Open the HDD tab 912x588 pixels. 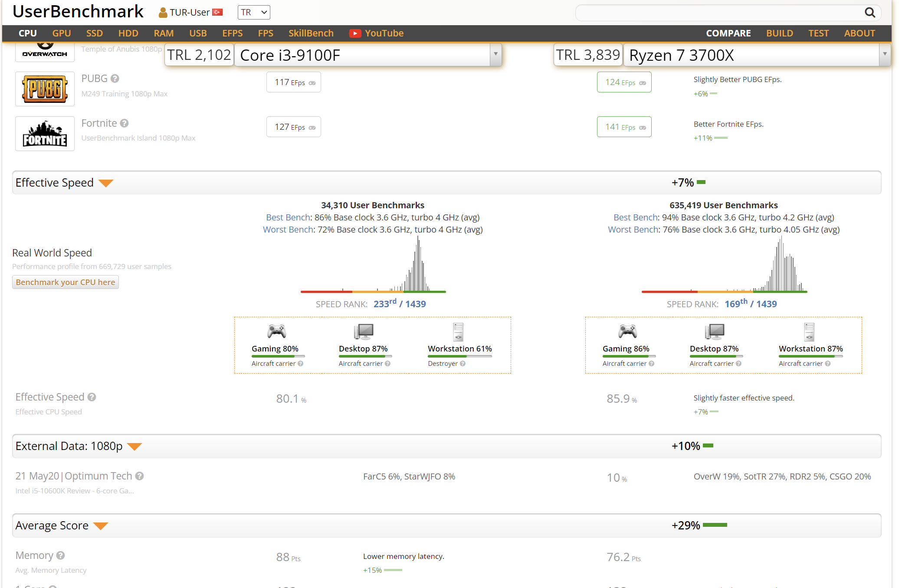128,33
